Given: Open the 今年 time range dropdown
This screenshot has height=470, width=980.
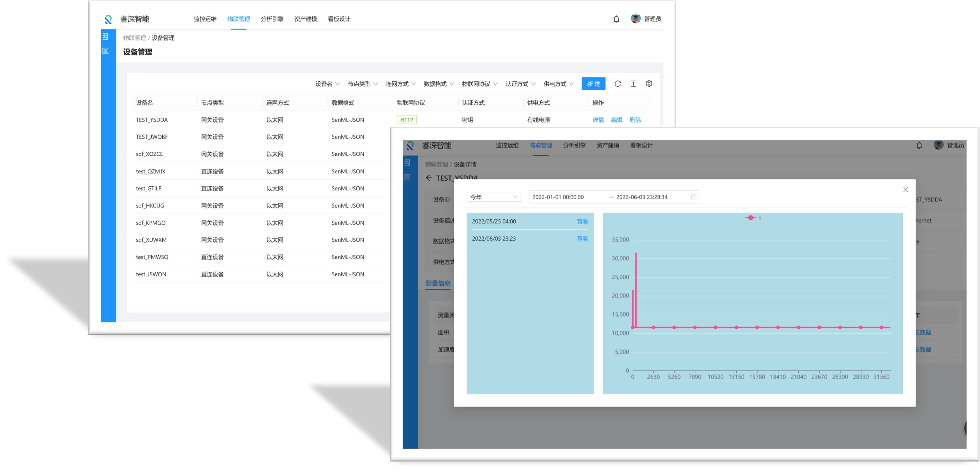Looking at the screenshot, I should pos(494,197).
